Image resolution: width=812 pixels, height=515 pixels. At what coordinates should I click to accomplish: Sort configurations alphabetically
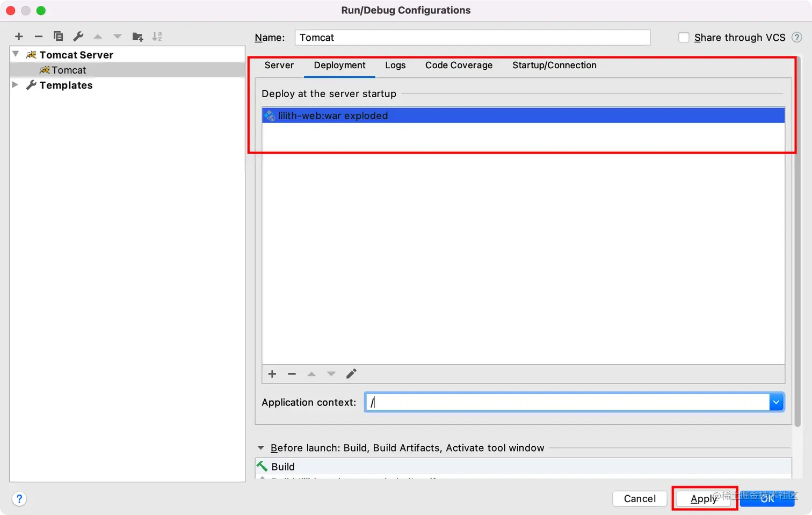pos(157,37)
